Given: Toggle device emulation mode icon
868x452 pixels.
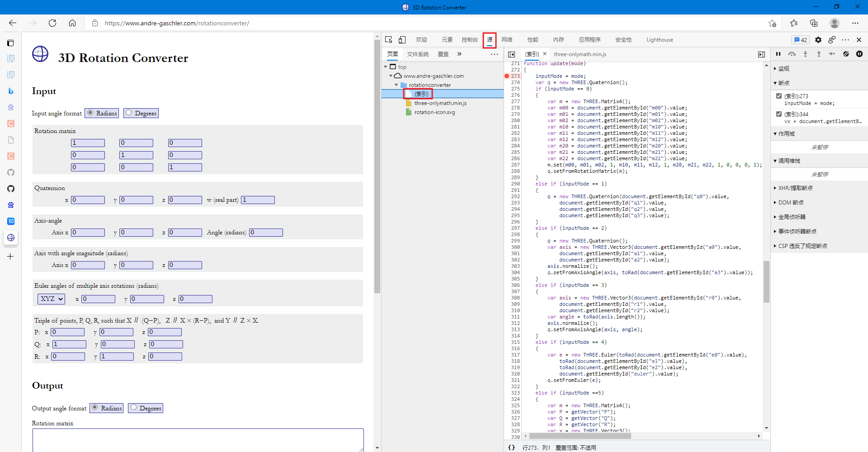Looking at the screenshot, I should [x=402, y=40].
